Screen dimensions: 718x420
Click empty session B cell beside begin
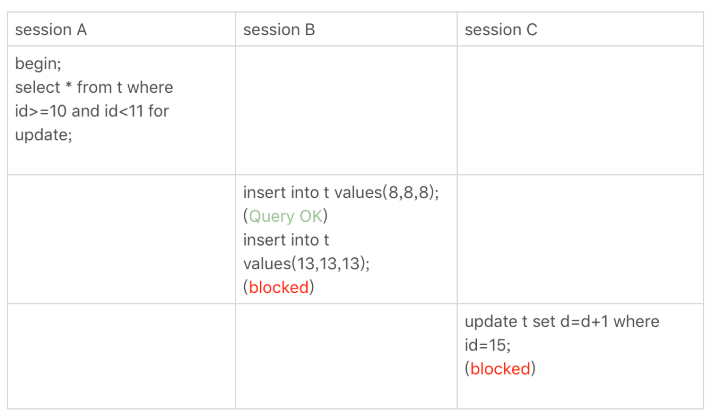pyautogui.click(x=346, y=110)
